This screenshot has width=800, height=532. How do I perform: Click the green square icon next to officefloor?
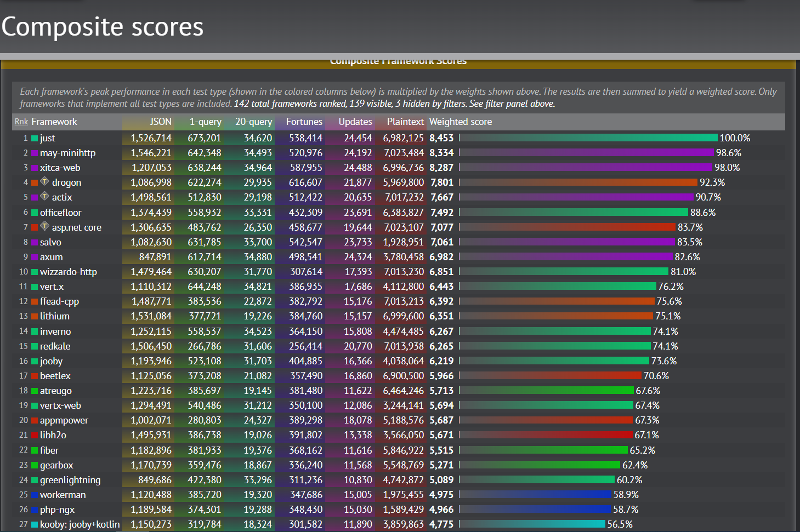coord(34,212)
